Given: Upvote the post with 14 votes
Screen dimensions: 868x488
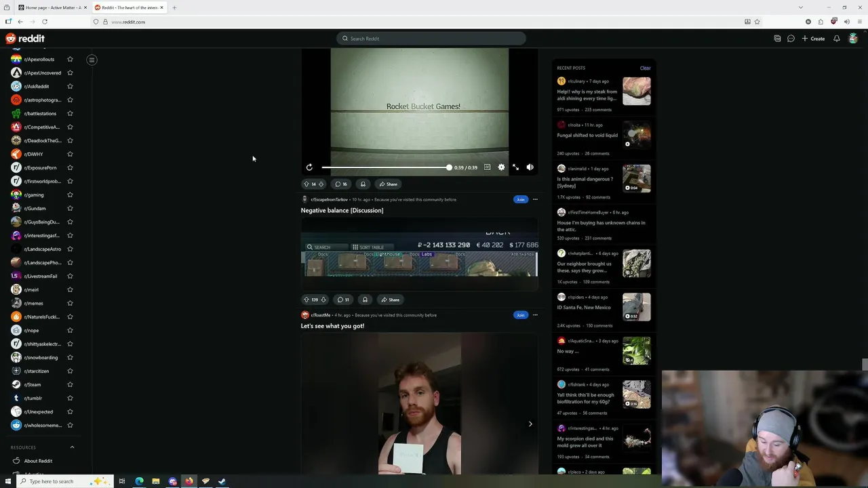Looking at the screenshot, I should (307, 184).
